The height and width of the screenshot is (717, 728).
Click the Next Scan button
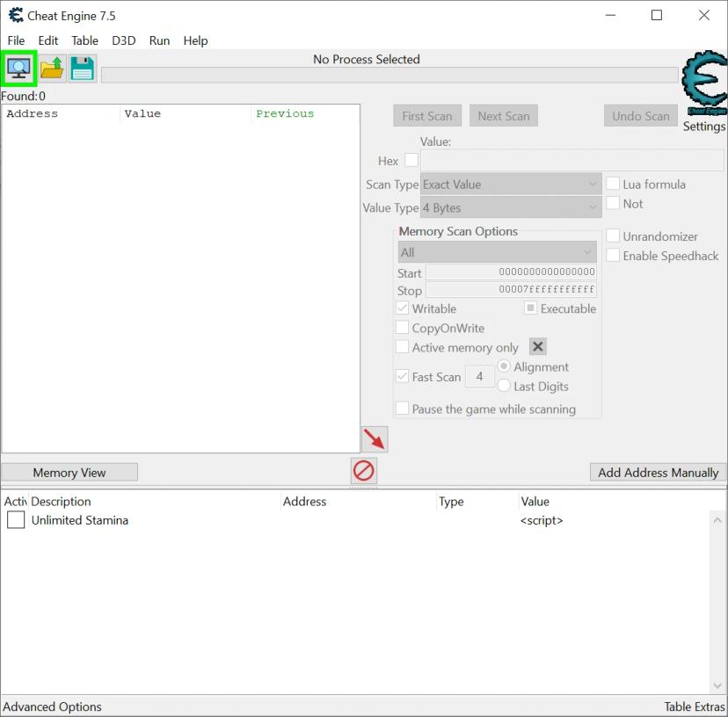[504, 116]
